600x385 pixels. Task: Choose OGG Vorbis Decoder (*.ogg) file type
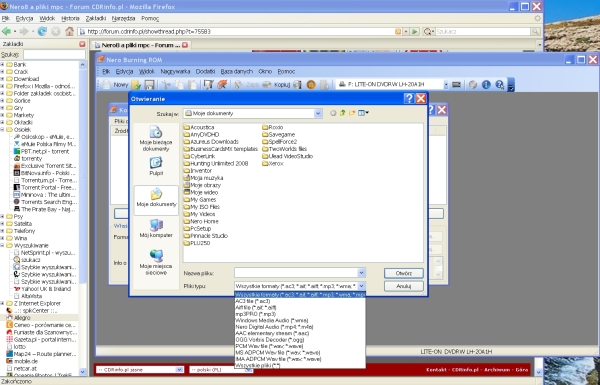point(300,340)
